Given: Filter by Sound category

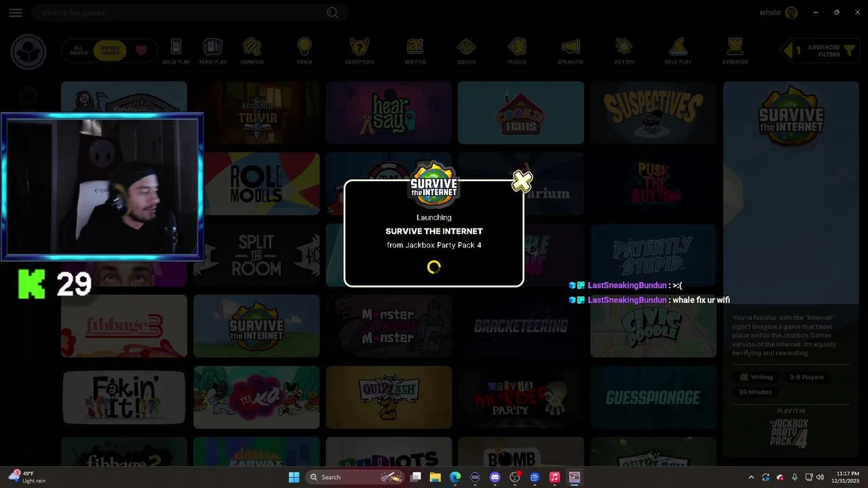Looking at the screenshot, I should click(466, 52).
